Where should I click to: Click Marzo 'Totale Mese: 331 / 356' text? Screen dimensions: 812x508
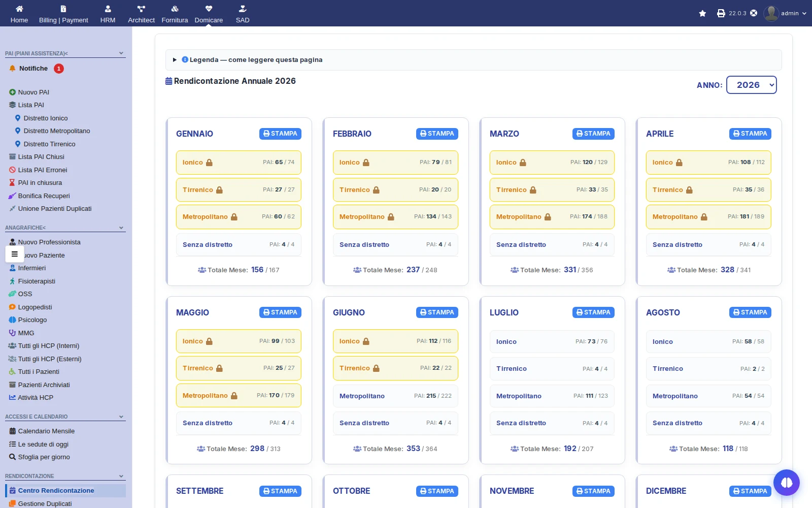tap(552, 270)
